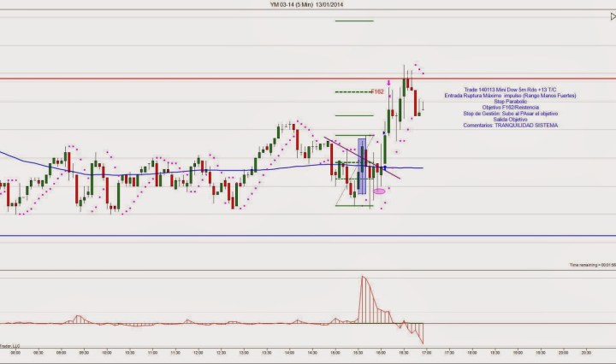This screenshot has height=364, width=616.
Task: Click the short green line at chart top
Action: 354,21
